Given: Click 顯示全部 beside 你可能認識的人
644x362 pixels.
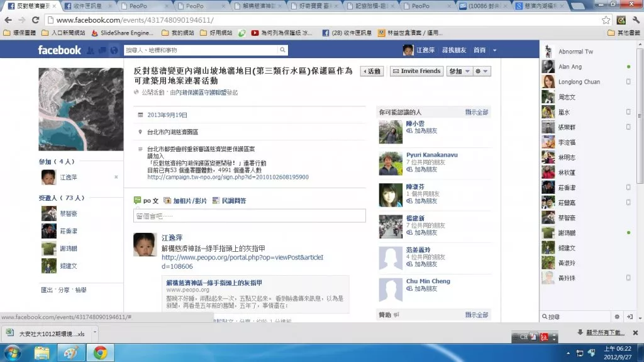Looking at the screenshot, I should coord(477,112).
